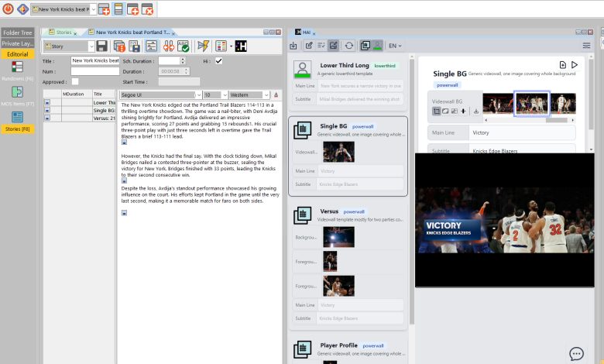Screen dimensions: 604x364
Task: Toggle the Approved checkbox
Action: click(x=74, y=81)
